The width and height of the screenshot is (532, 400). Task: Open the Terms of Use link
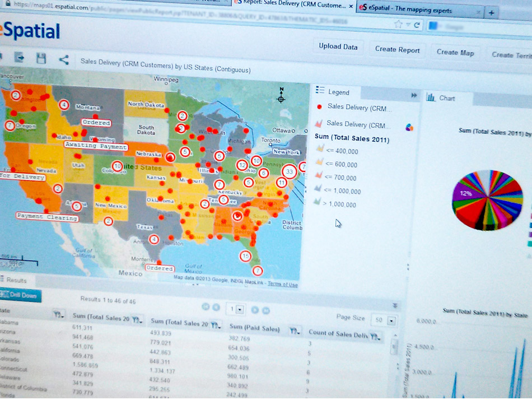point(283,285)
